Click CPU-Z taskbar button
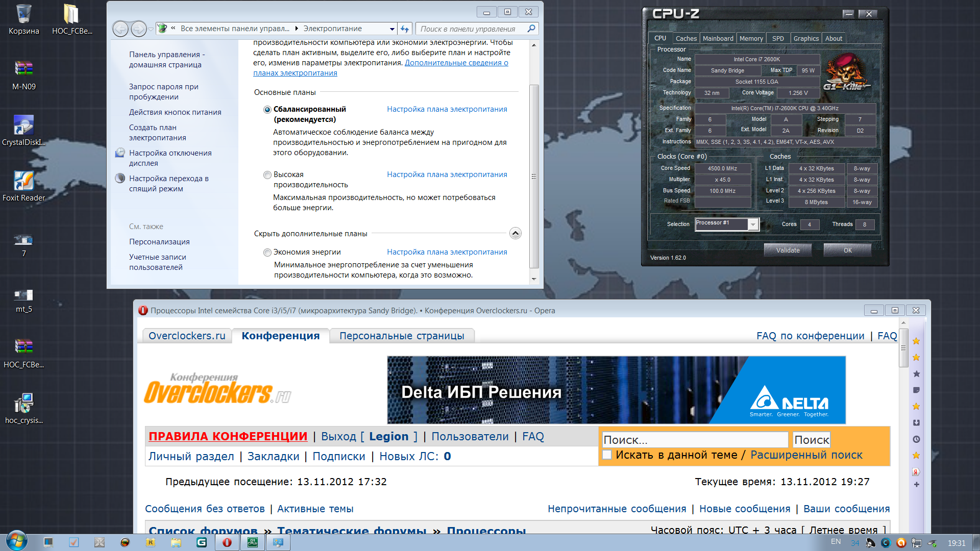 point(253,542)
